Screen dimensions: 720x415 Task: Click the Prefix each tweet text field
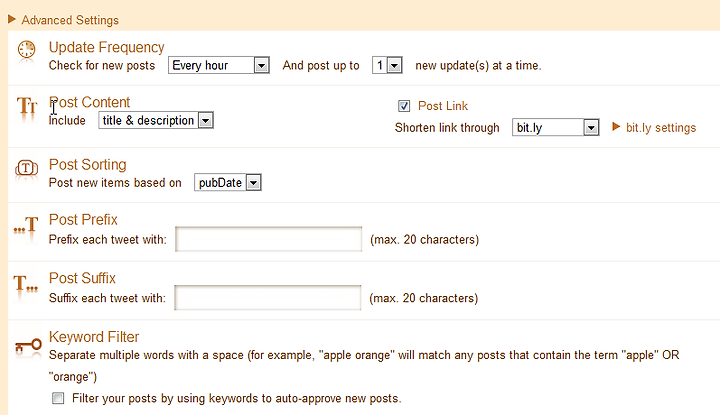click(269, 239)
